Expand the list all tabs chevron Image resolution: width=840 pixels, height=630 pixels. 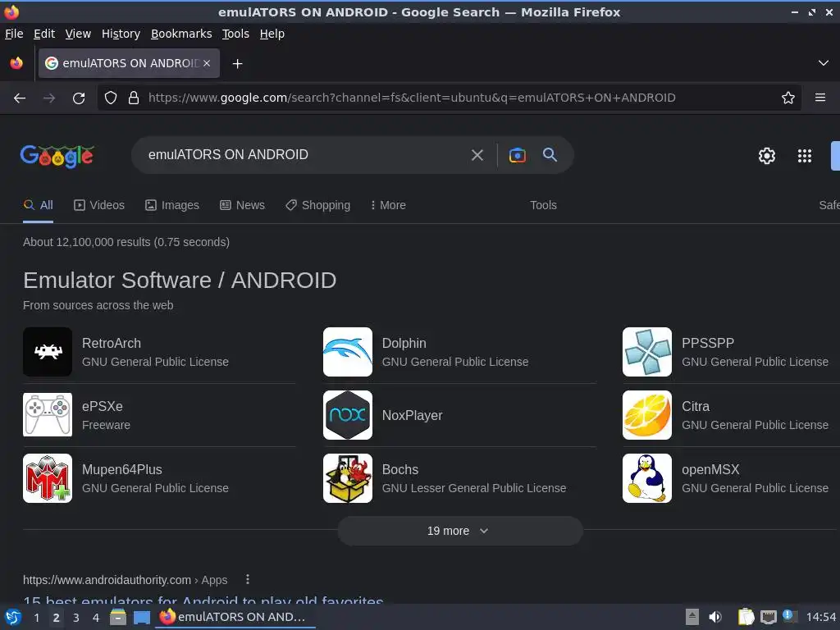pos(824,63)
